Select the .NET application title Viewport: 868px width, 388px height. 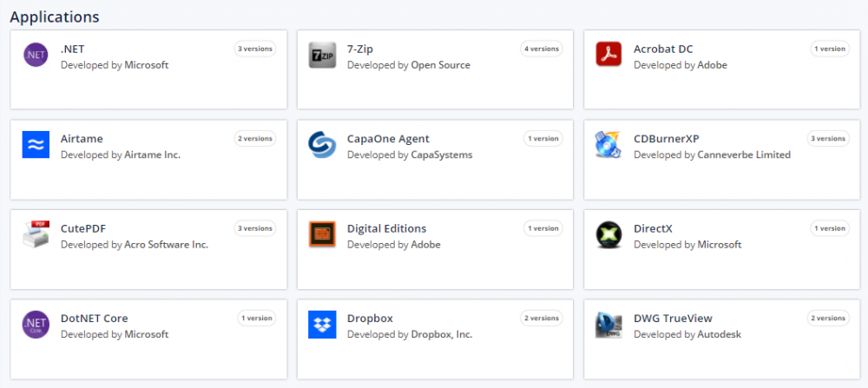73,49
